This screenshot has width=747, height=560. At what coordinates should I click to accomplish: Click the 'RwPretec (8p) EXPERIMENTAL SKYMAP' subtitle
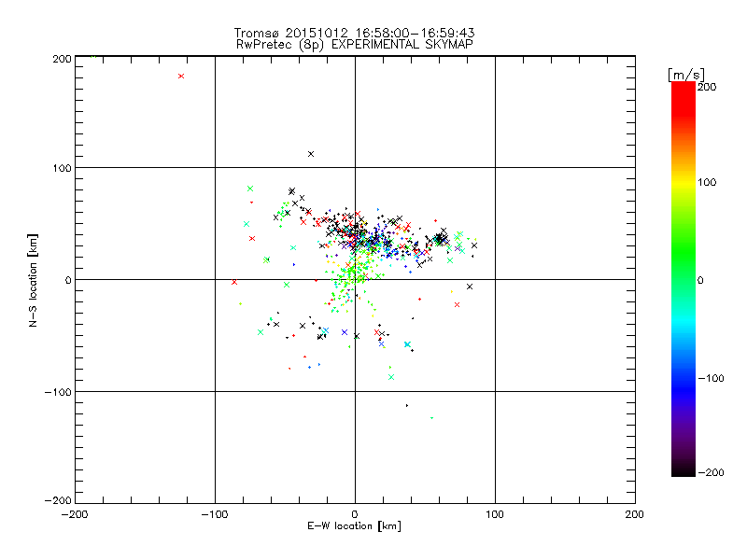click(355, 45)
